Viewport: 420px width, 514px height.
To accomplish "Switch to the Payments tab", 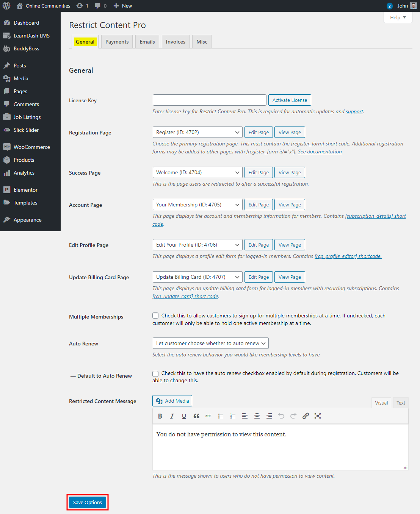I will [117, 42].
